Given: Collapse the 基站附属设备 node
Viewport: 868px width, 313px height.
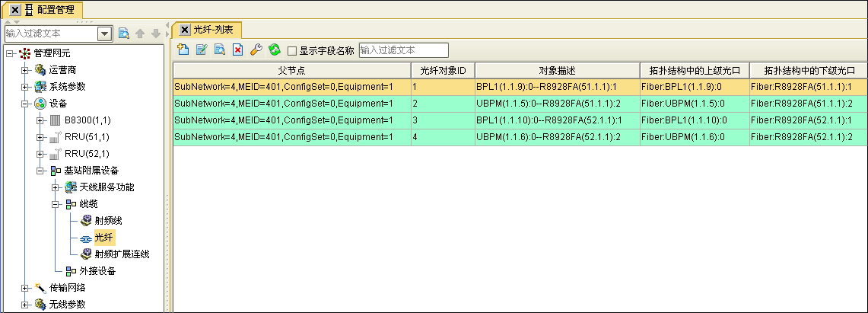Looking at the screenshot, I should pyautogui.click(x=40, y=171).
